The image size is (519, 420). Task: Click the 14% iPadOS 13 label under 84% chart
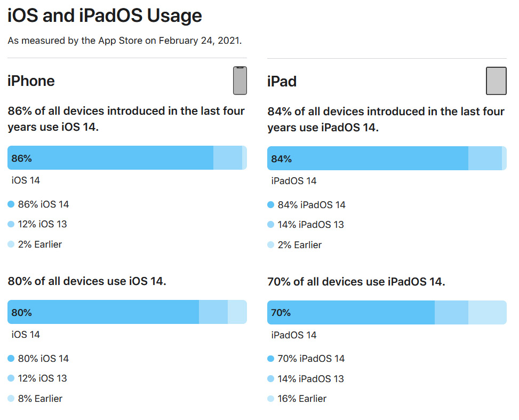click(311, 225)
